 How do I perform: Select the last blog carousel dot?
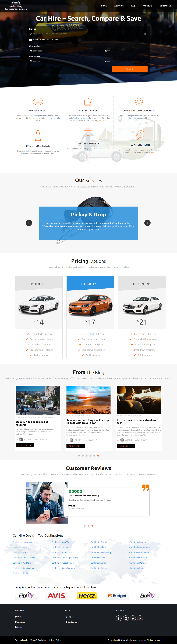(98, 455)
